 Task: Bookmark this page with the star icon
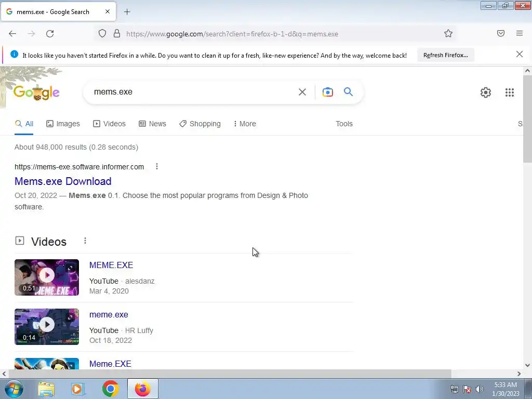click(448, 34)
